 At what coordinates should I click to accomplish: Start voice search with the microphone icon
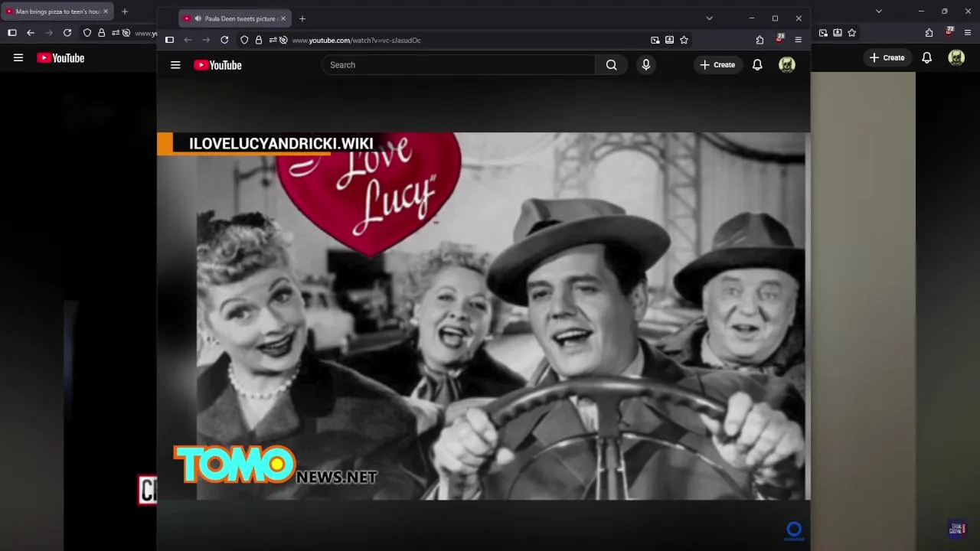[646, 65]
